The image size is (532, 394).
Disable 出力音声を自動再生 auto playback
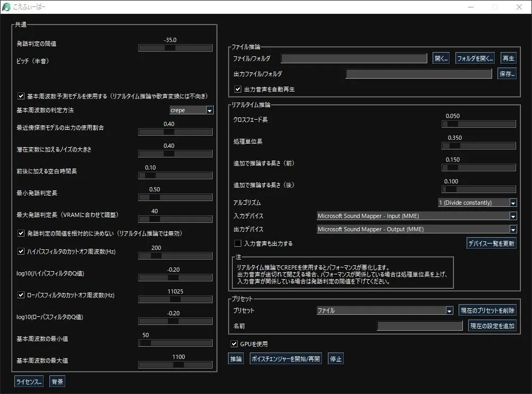(x=237, y=89)
